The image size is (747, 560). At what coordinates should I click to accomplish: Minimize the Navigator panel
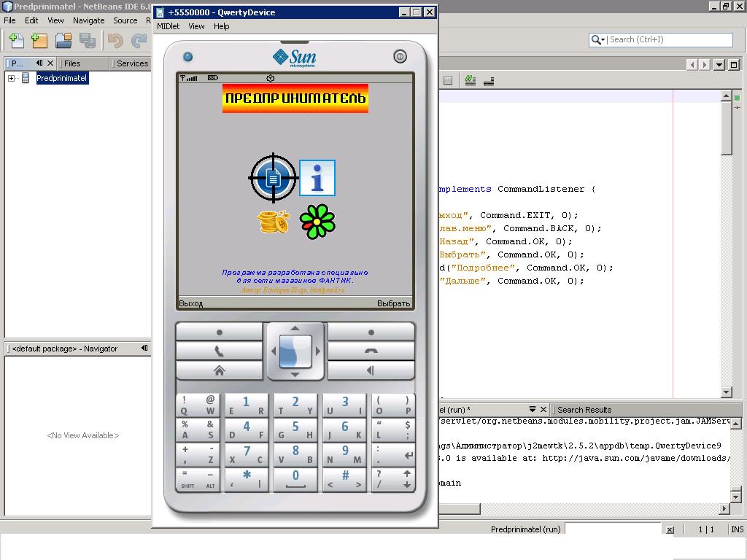pyautogui.click(x=144, y=348)
